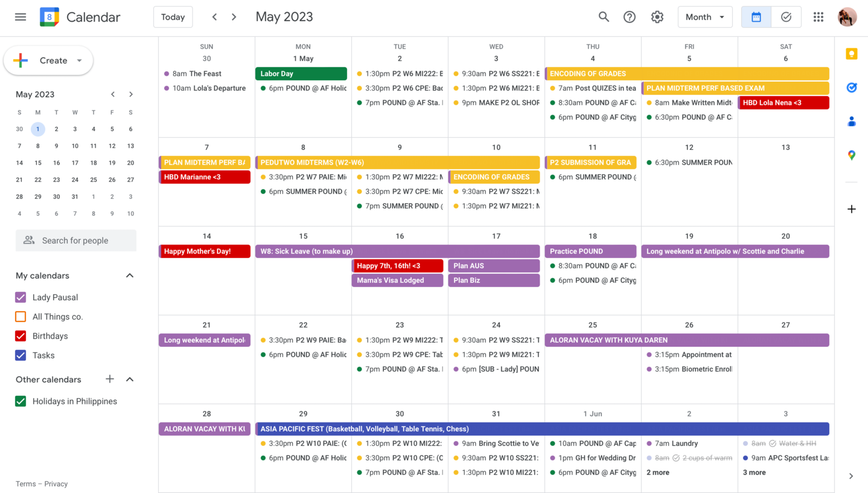
Task: Open the Terms link
Action: [26, 484]
